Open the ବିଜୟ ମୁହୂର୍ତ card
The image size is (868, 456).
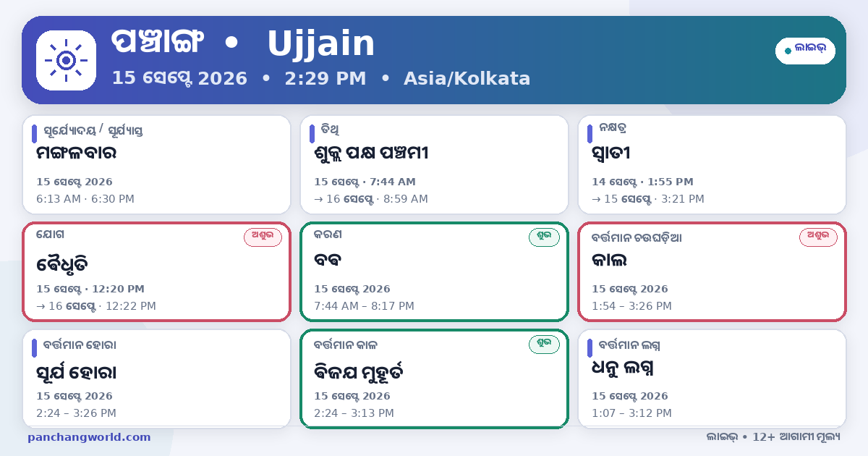pyautogui.click(x=434, y=379)
